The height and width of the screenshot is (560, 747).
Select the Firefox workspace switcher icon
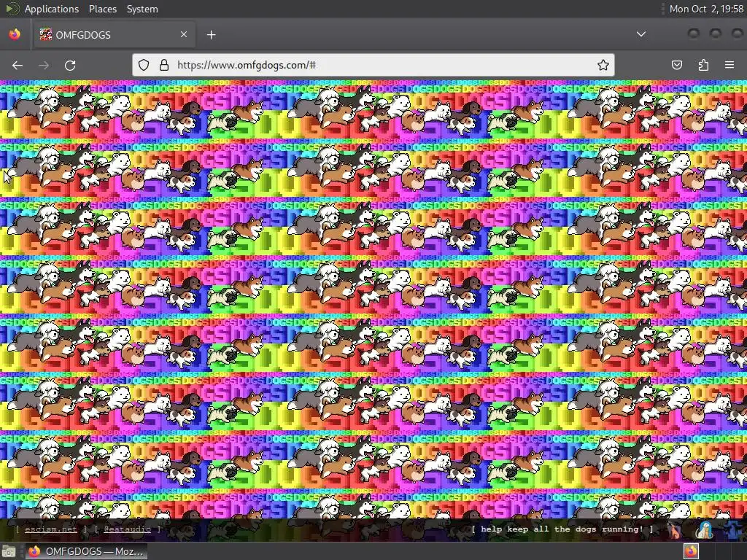tap(692, 551)
